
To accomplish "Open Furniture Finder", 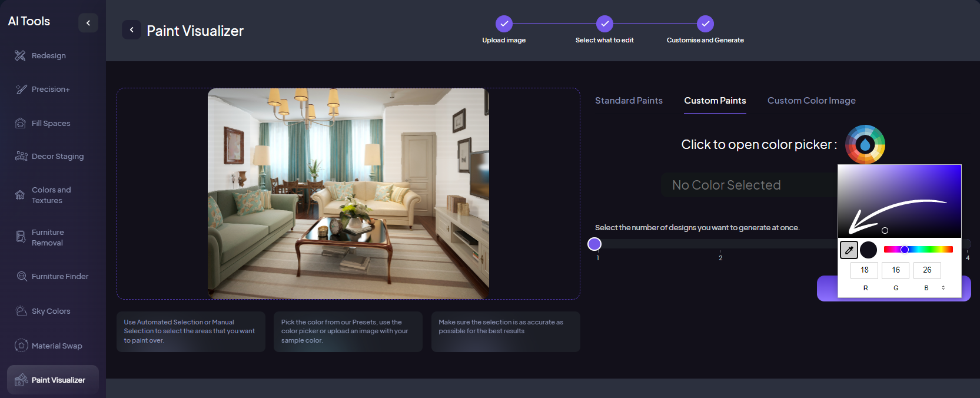I will pyautogui.click(x=59, y=277).
